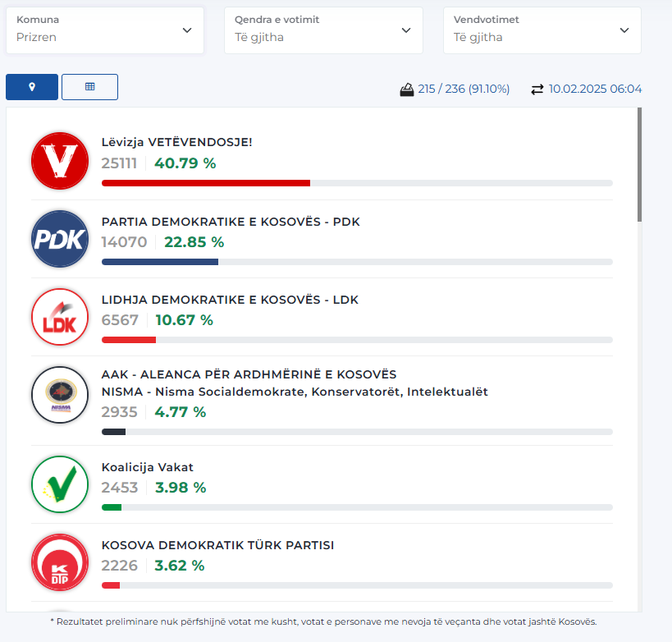Viewport: 672px width, 642px height.
Task: Click the LDK party logo
Action: pyautogui.click(x=60, y=317)
